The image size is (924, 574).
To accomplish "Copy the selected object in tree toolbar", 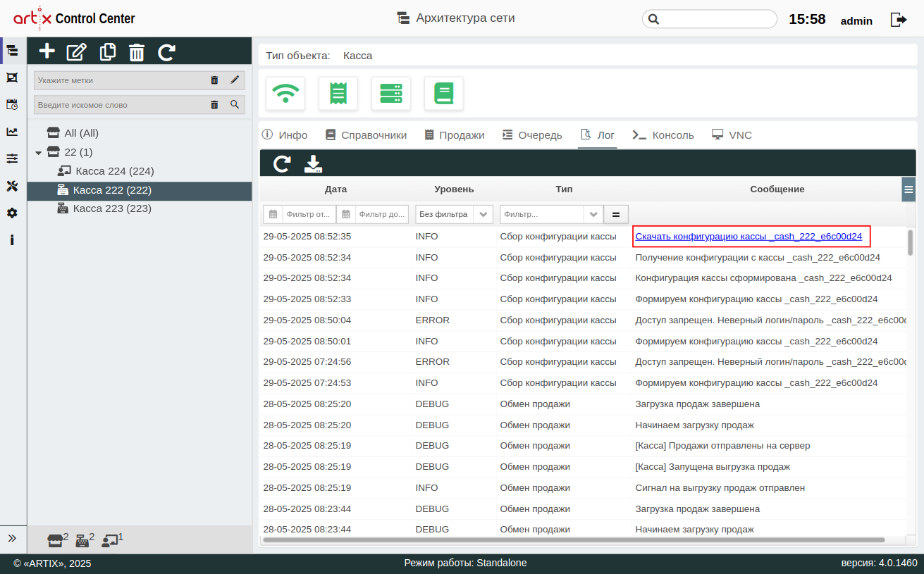I will click(x=108, y=51).
